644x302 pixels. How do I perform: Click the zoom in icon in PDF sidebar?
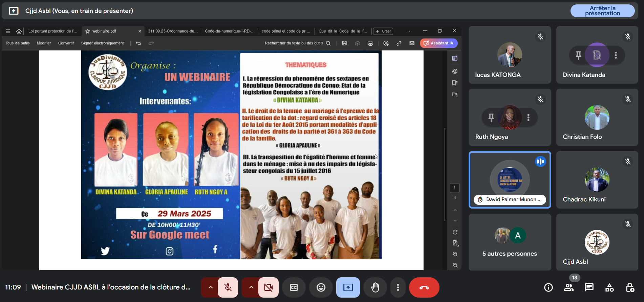pyautogui.click(x=455, y=254)
